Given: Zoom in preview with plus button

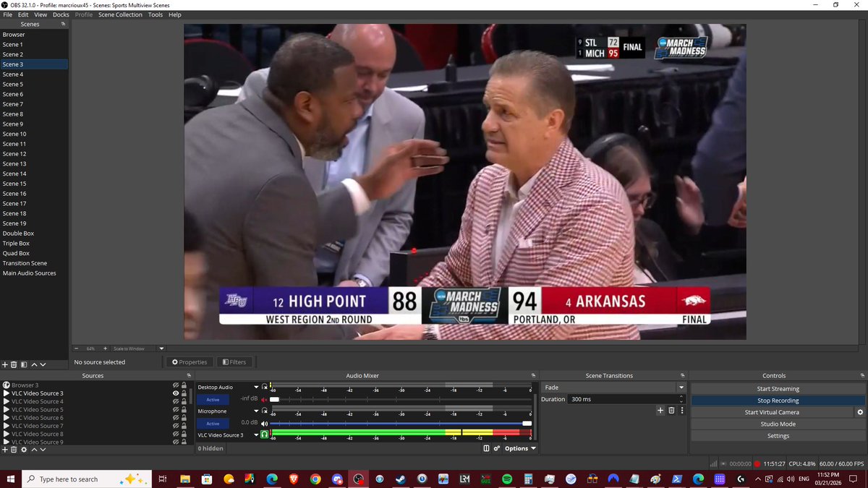Looking at the screenshot, I should (105, 348).
